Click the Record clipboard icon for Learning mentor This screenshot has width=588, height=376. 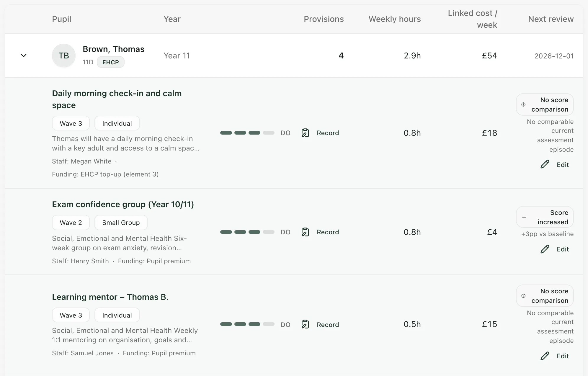305,324
